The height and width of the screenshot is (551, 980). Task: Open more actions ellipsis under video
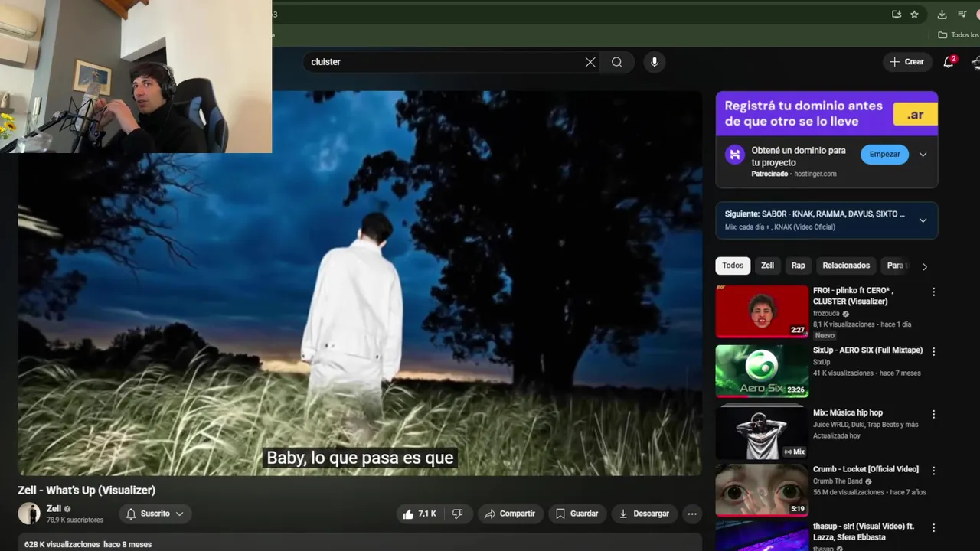[x=692, y=514]
